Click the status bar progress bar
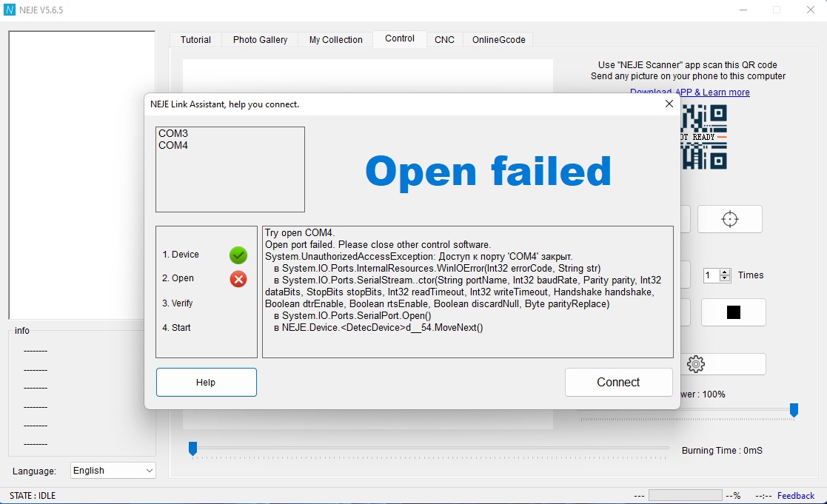Viewport: 827px width, 504px height. tap(685, 495)
